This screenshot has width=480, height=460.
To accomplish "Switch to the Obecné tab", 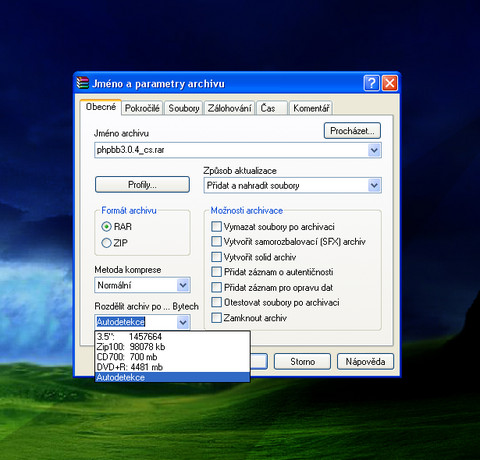I will point(101,107).
